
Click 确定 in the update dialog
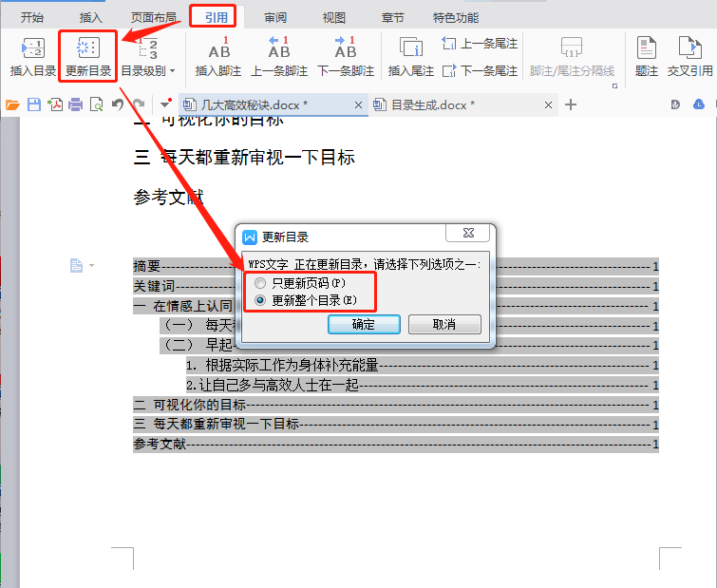point(364,325)
